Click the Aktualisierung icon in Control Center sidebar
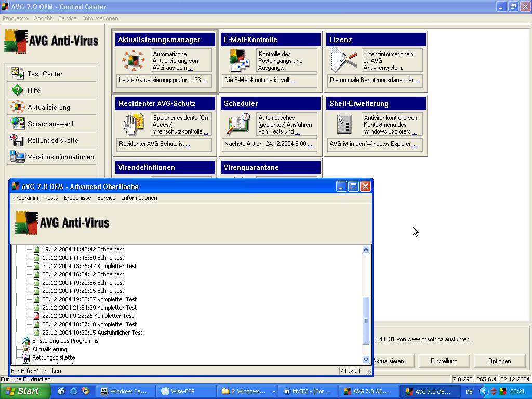This screenshot has width=532, height=399. [x=17, y=107]
